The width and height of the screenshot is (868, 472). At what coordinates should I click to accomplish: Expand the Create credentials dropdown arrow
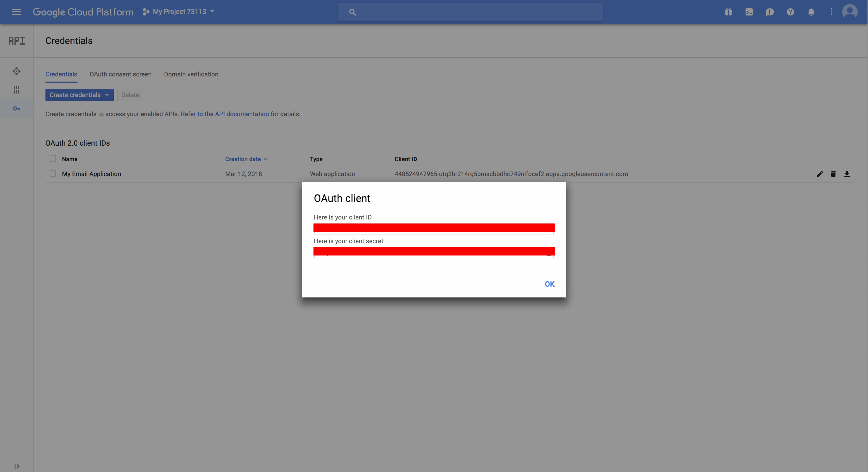107,95
